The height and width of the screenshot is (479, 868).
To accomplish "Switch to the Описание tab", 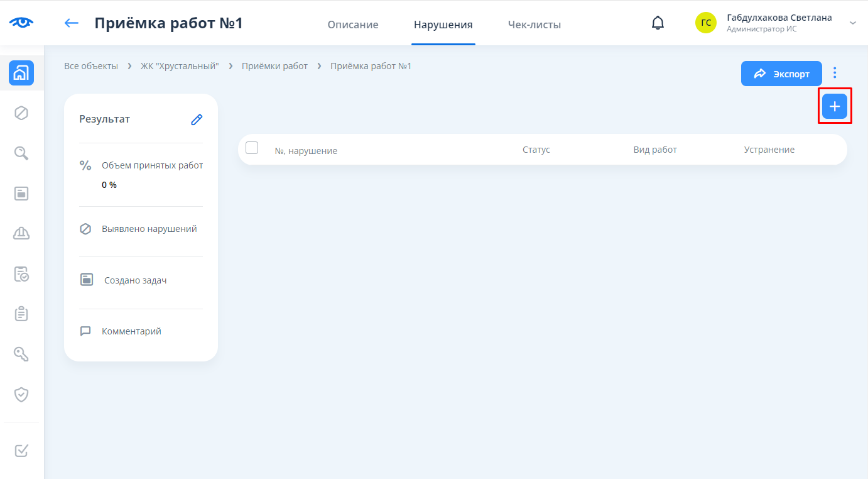I will point(352,25).
